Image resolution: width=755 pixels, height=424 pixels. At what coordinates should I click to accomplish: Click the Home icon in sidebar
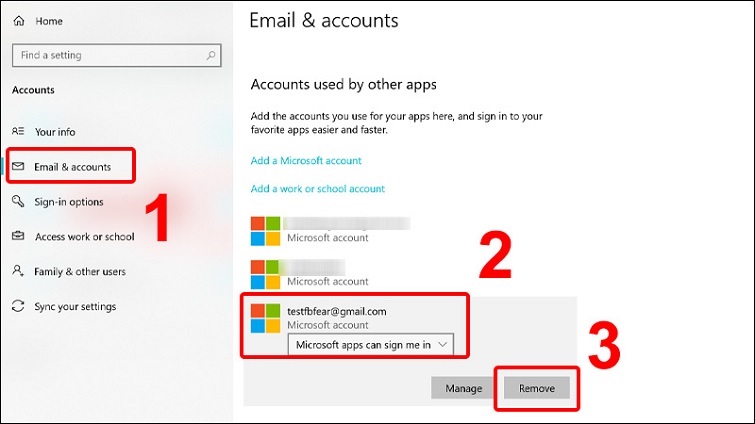[19, 21]
